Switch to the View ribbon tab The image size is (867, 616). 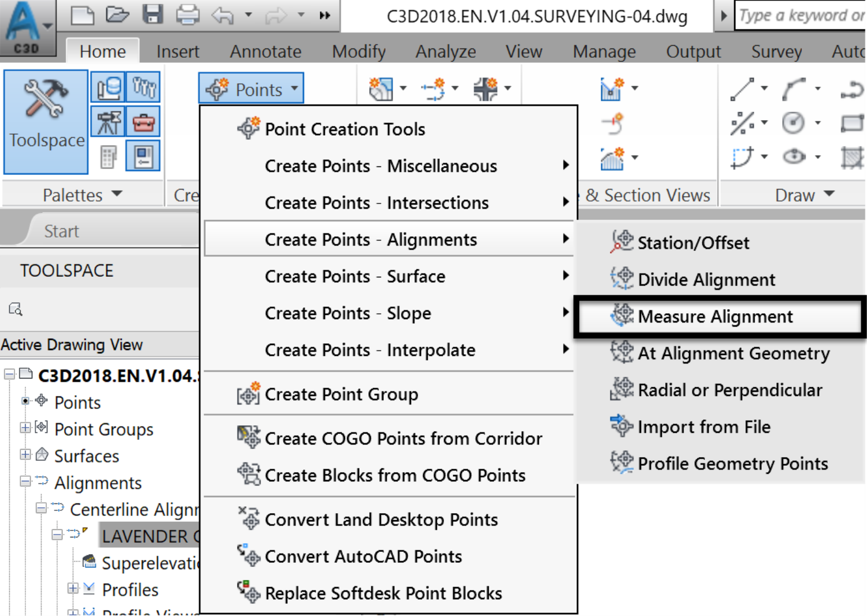[x=524, y=51]
